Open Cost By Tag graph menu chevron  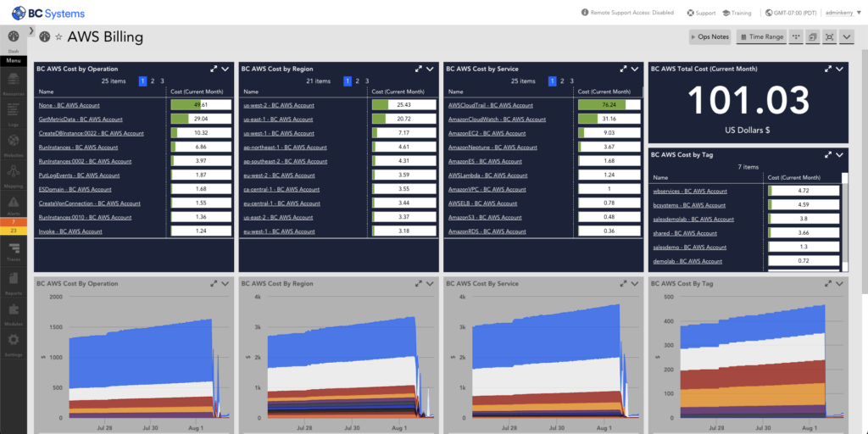(840, 283)
